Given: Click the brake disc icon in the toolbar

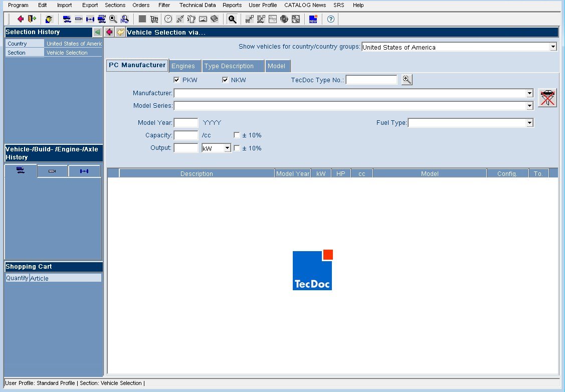Looking at the screenshot, I should tap(284, 19).
